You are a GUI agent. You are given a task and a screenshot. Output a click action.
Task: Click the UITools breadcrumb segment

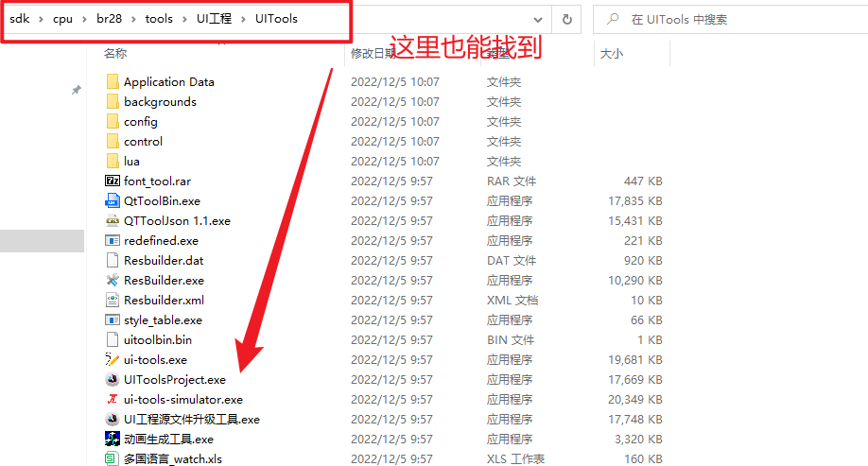pos(276,19)
